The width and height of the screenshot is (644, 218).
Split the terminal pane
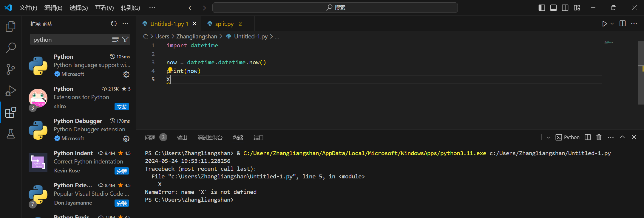point(588,137)
